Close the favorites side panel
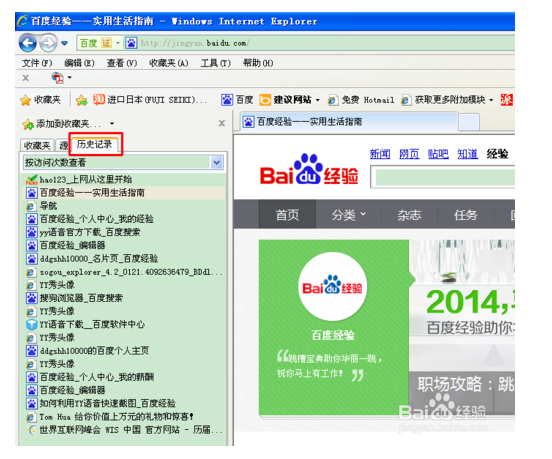 coord(221,123)
